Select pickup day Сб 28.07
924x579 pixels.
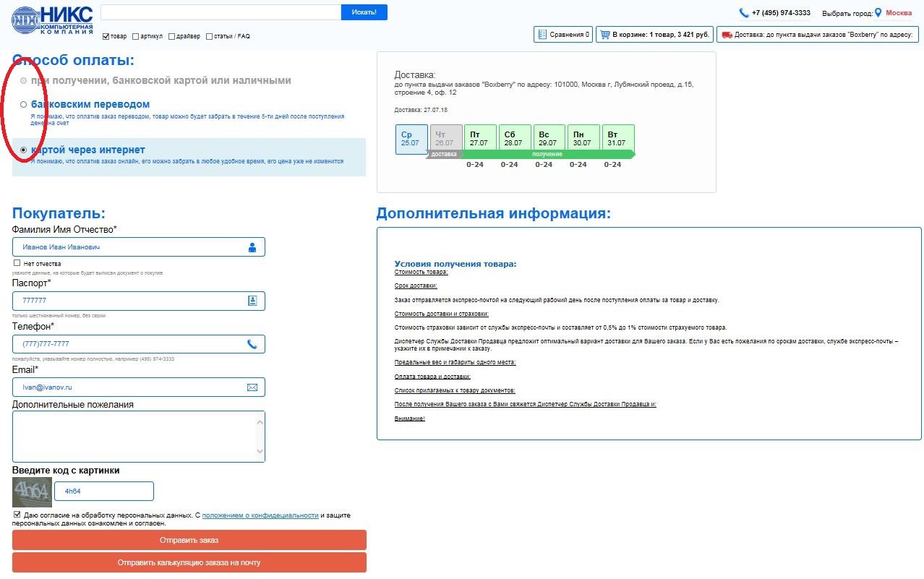pyautogui.click(x=515, y=138)
